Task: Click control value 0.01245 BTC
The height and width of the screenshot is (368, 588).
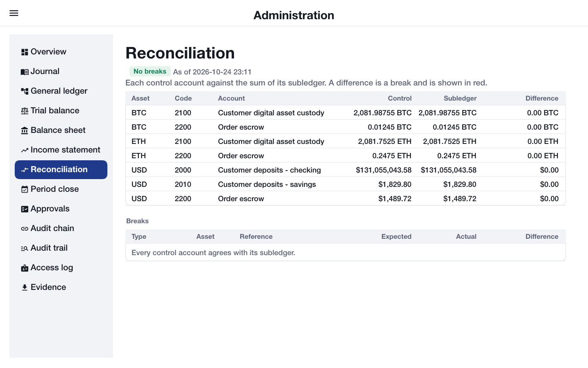Action: tap(390, 127)
